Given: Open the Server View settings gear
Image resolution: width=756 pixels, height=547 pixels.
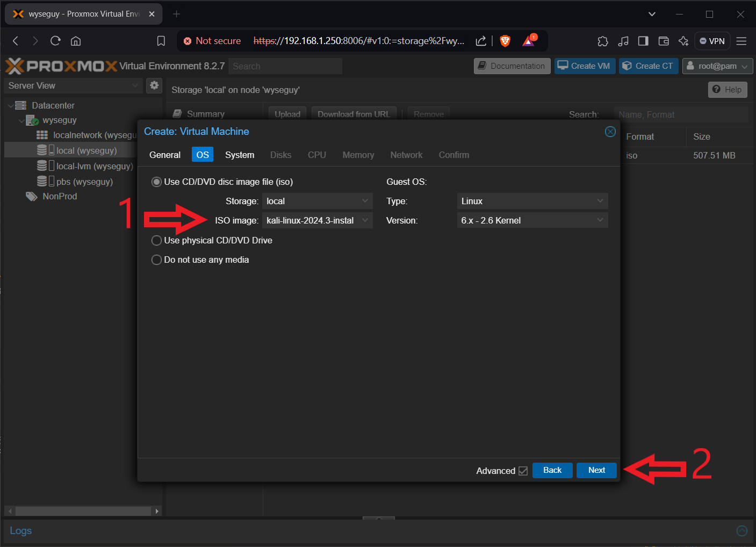Looking at the screenshot, I should point(154,85).
